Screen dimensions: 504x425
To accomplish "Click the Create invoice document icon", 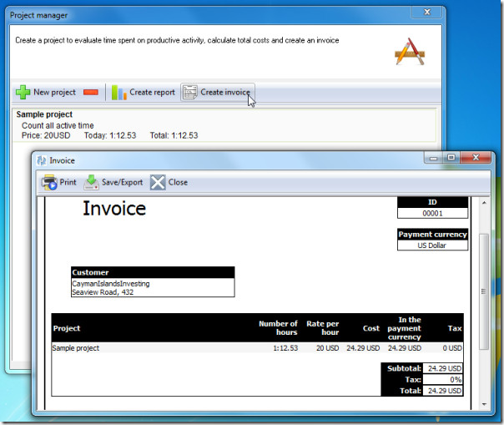I will pyautogui.click(x=190, y=93).
